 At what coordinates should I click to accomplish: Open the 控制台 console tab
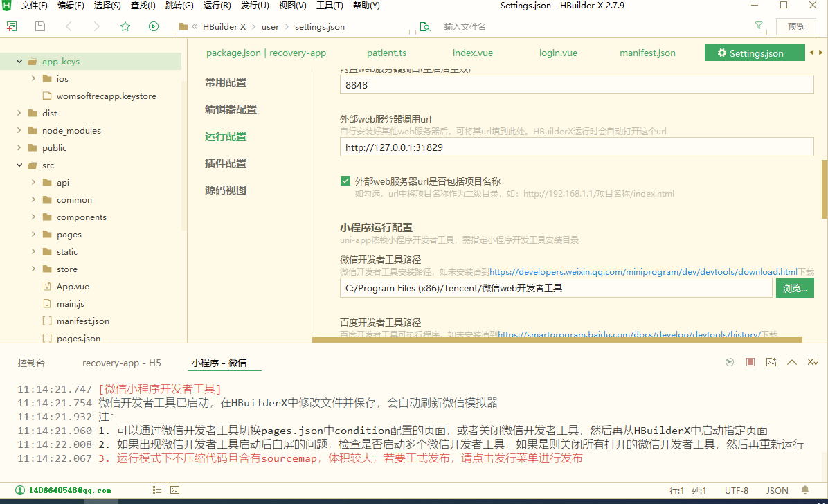point(31,363)
